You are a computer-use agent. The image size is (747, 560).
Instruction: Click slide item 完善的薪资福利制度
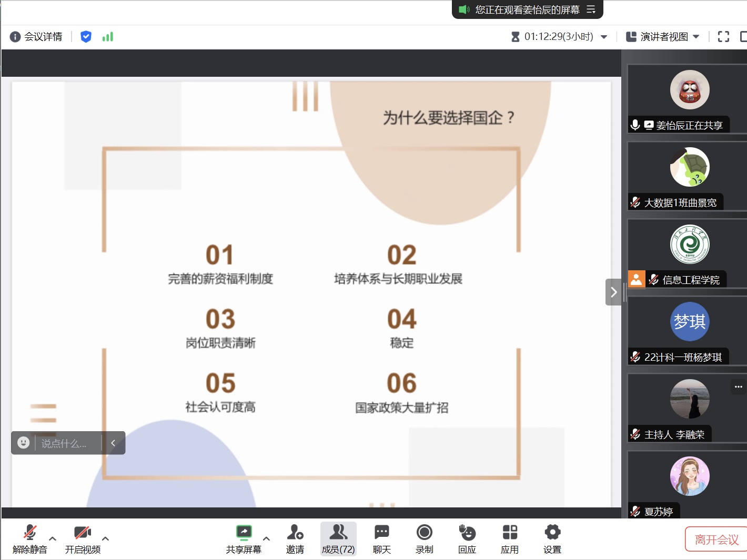tap(220, 279)
